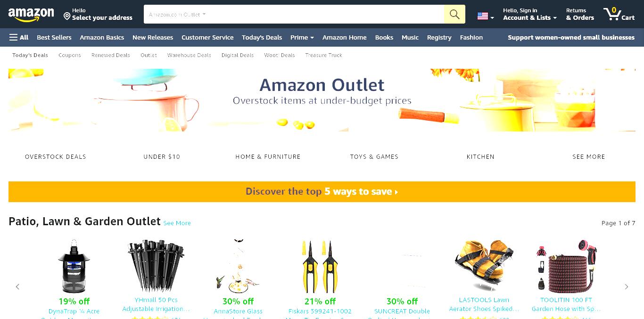Open the Today's Deals nav item
This screenshot has width=644, height=319.
(x=262, y=37)
